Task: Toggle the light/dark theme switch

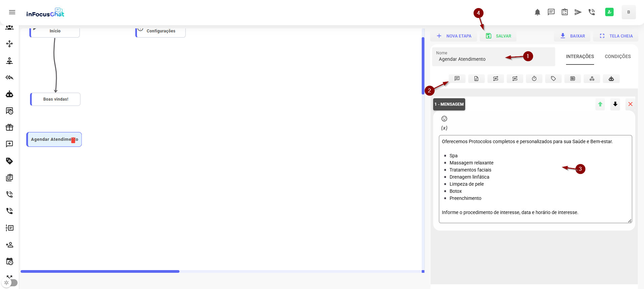Action: 10,283
